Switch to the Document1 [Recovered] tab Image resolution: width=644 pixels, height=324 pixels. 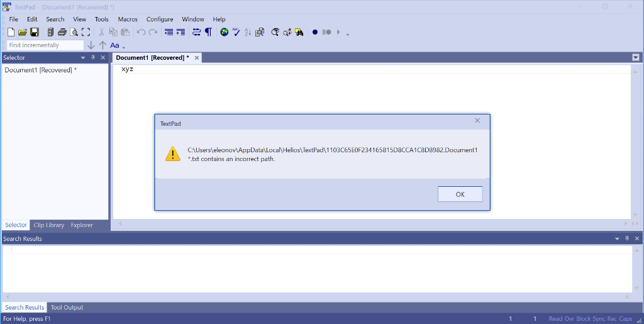tap(152, 58)
